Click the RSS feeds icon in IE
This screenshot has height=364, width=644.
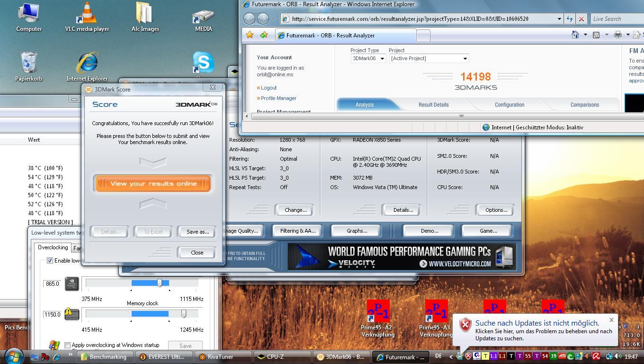596,35
